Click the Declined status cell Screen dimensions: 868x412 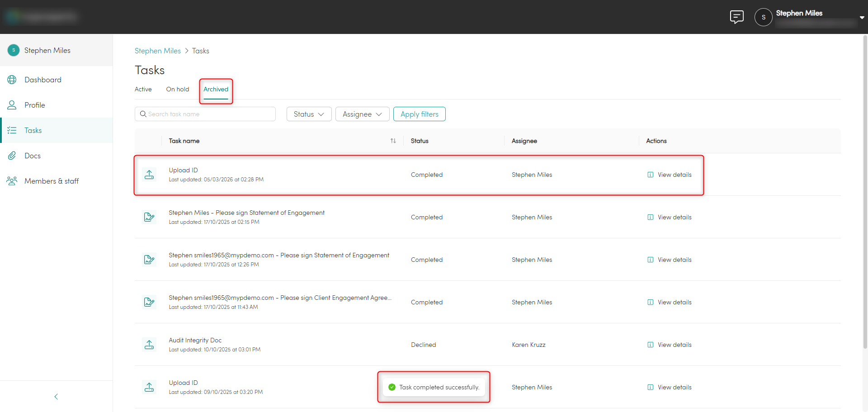pos(423,345)
